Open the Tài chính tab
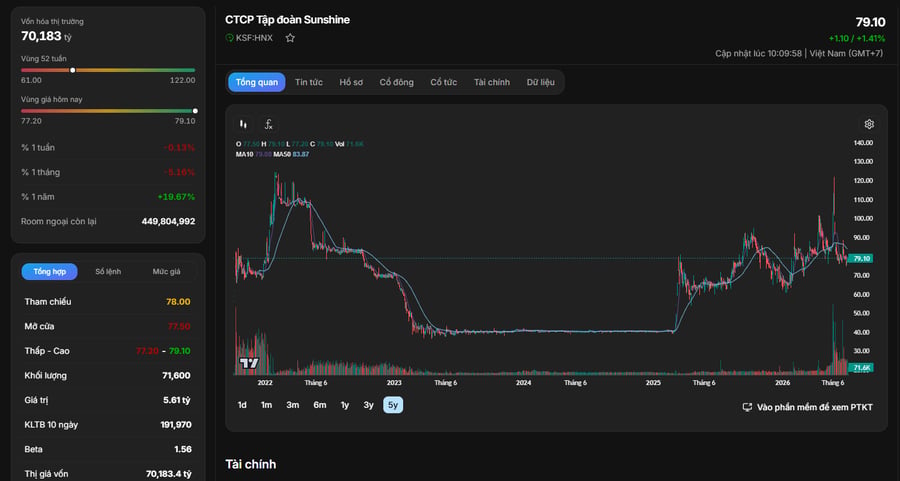The image size is (900, 481). click(x=492, y=82)
